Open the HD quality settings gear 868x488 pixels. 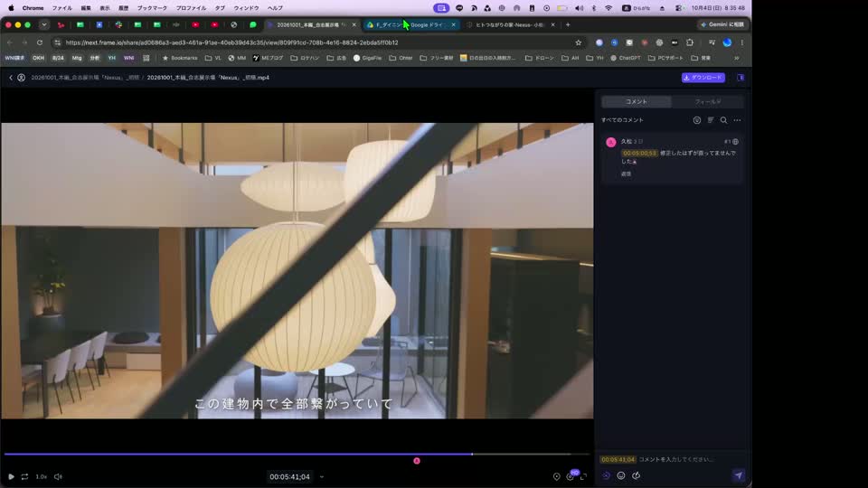tap(571, 476)
